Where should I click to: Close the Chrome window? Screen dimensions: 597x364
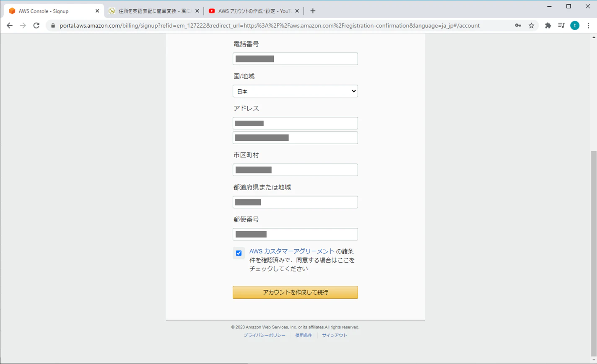click(x=588, y=6)
